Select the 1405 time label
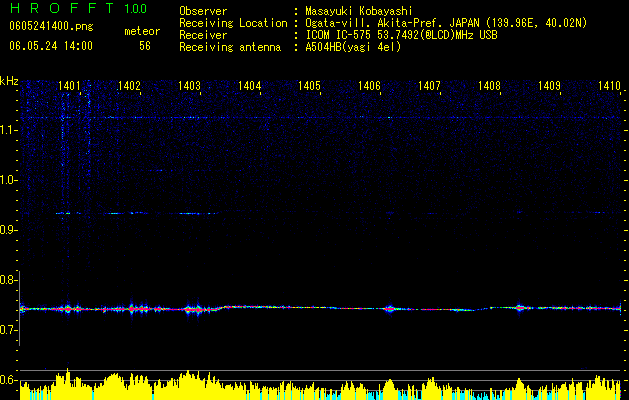The height and width of the screenshot is (400, 629). tap(309, 86)
